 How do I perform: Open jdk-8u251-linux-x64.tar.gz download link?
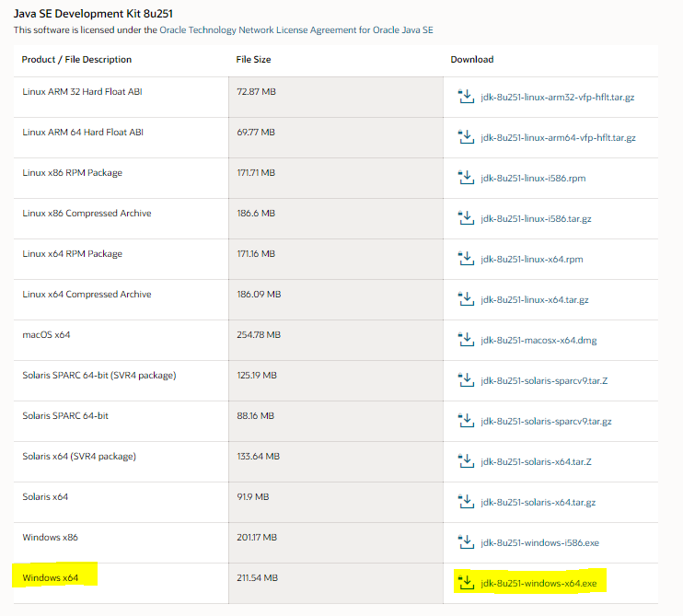pos(535,300)
